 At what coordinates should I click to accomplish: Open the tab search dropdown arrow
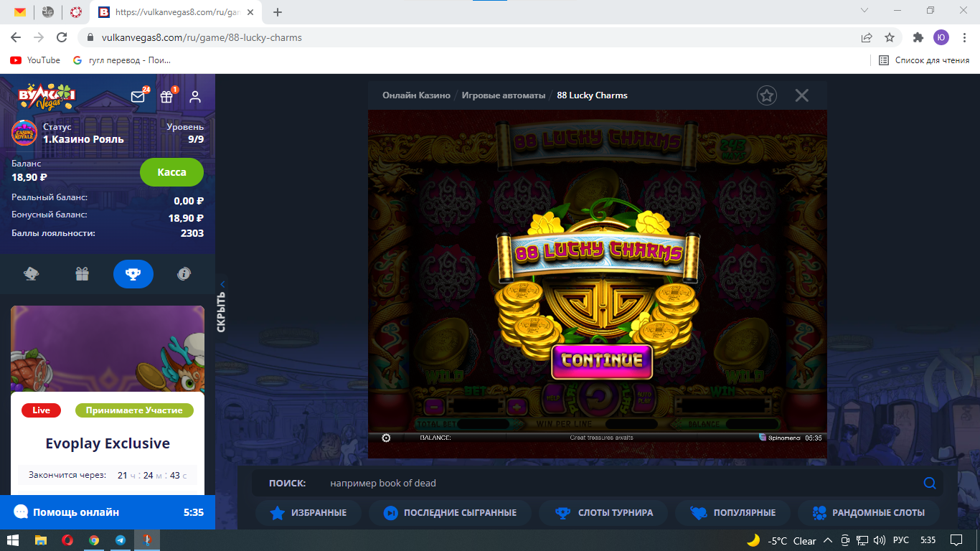pos(864,10)
